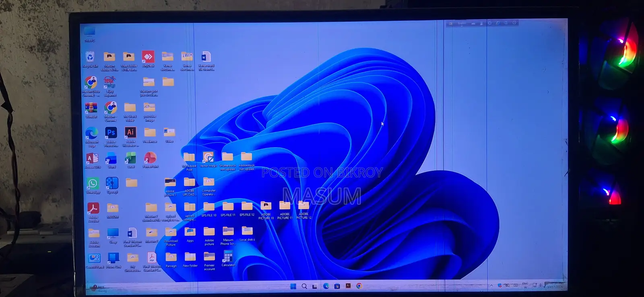Viewport: 644px width, 297px height.
Task: Select the youtube image folder
Action: (149, 112)
